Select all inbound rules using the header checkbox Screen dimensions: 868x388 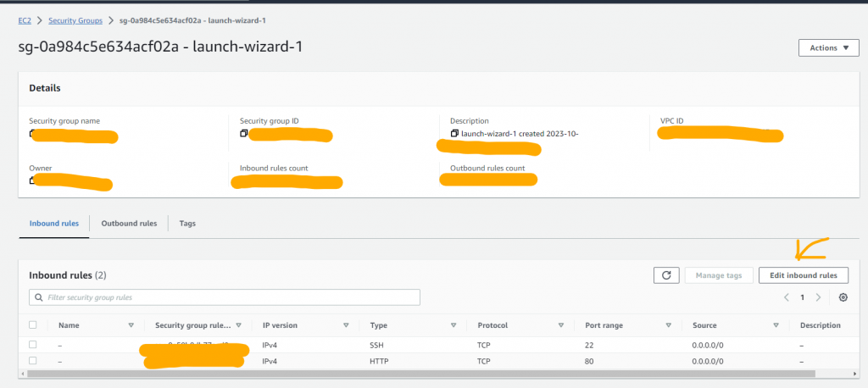pyautogui.click(x=33, y=325)
